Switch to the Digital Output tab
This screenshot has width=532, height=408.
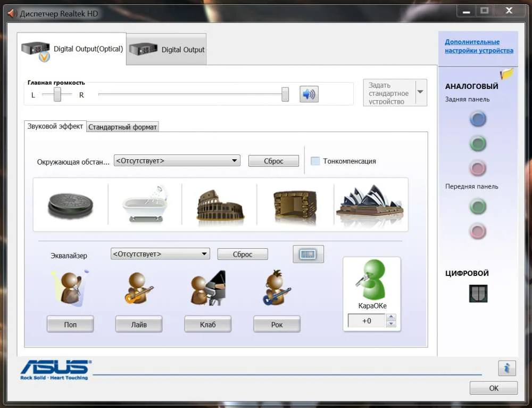coord(166,50)
